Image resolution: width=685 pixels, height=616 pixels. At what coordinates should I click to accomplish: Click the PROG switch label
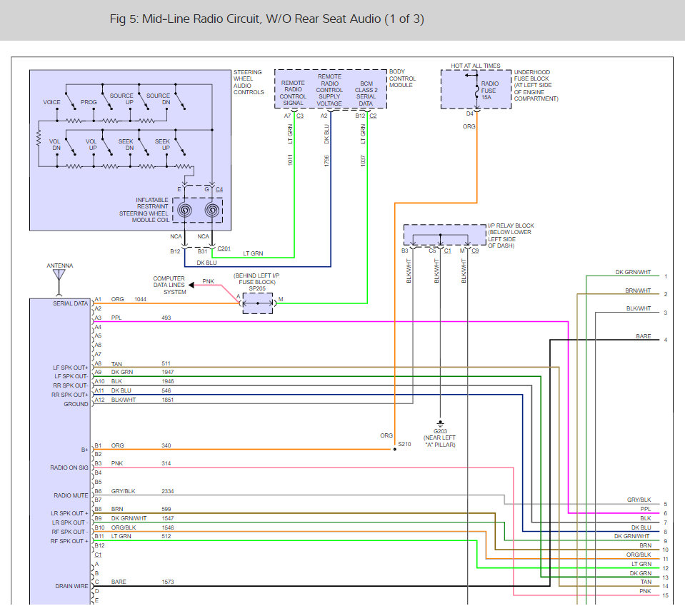[x=89, y=102]
